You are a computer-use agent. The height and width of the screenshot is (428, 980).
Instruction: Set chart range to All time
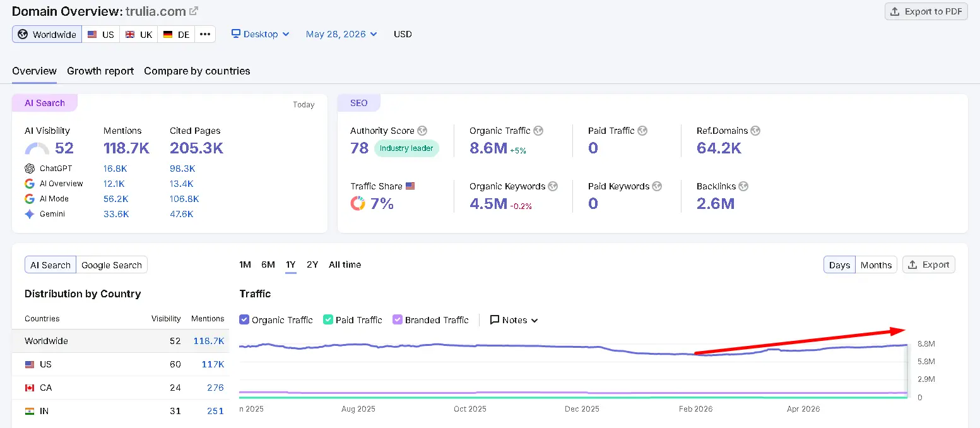pos(345,265)
